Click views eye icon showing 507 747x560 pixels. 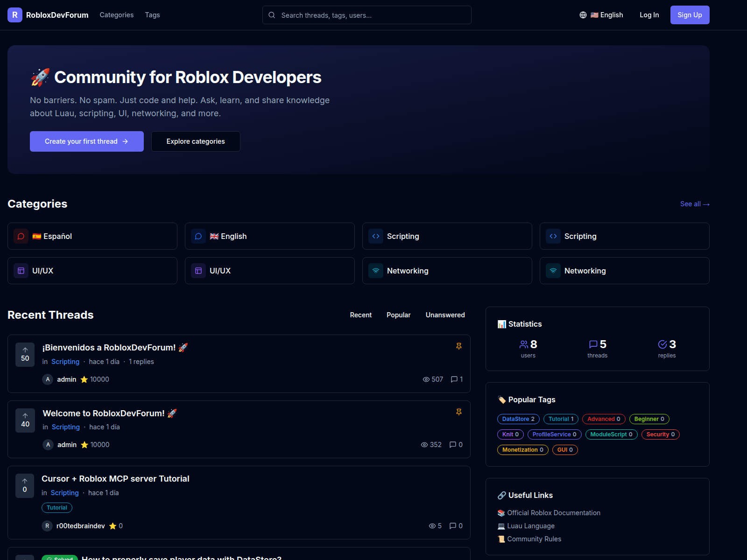pyautogui.click(x=426, y=379)
